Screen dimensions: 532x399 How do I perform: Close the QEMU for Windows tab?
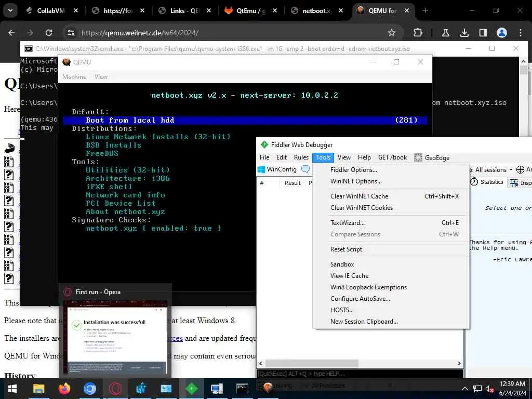[406, 10]
